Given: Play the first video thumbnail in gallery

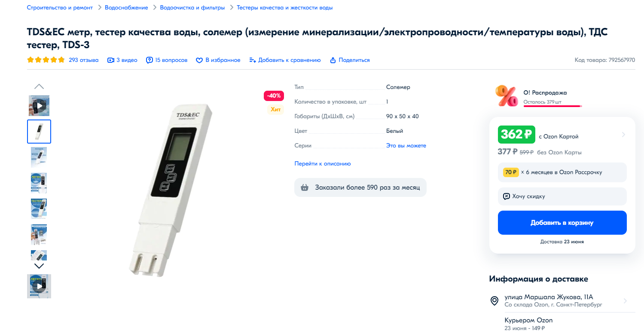Looking at the screenshot, I should [x=39, y=106].
